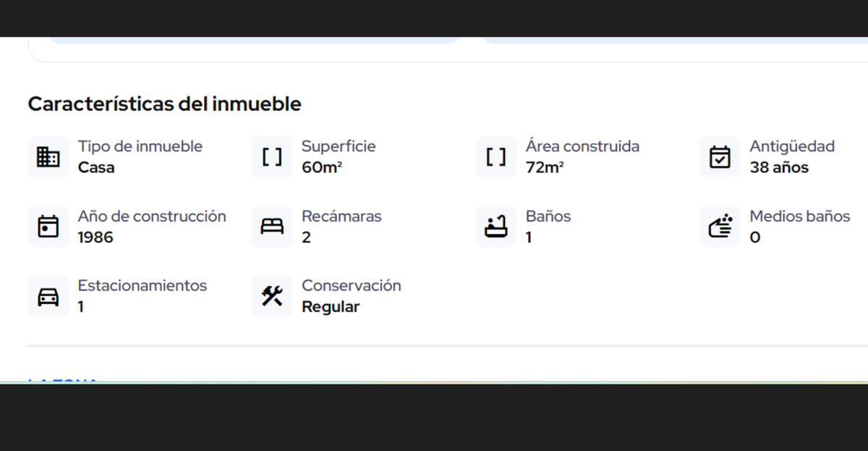Click the Año de construcción calendar icon

pyautogui.click(x=48, y=227)
